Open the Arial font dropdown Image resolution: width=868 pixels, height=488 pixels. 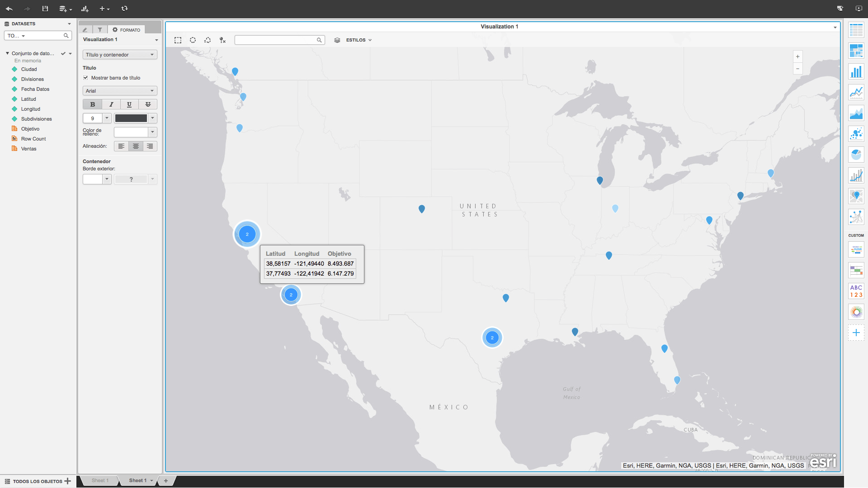click(120, 91)
